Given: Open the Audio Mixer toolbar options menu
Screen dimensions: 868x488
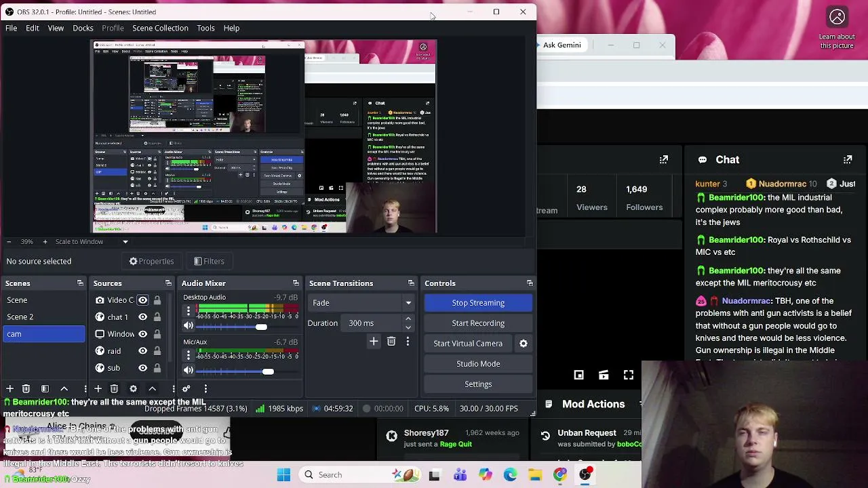Looking at the screenshot, I should (205, 388).
